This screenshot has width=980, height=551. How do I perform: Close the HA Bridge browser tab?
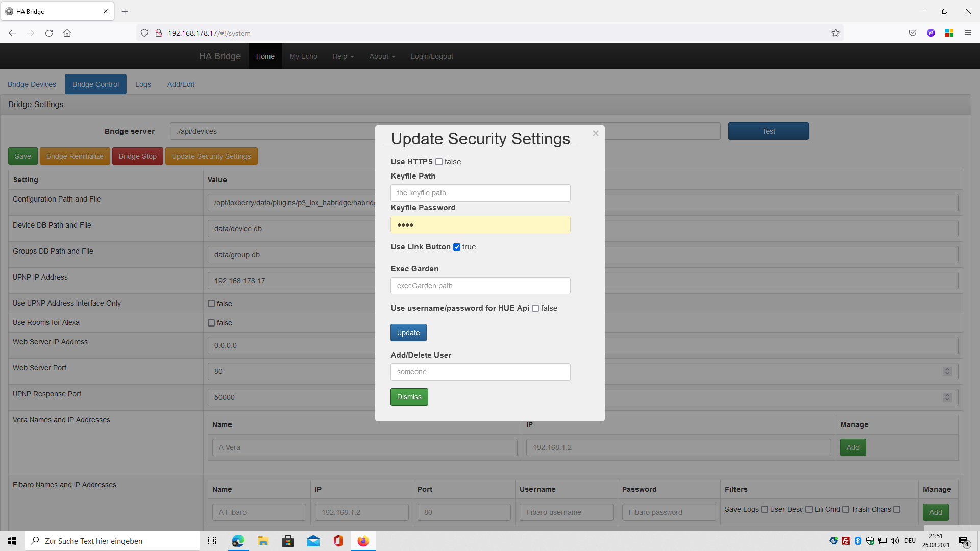pos(106,11)
